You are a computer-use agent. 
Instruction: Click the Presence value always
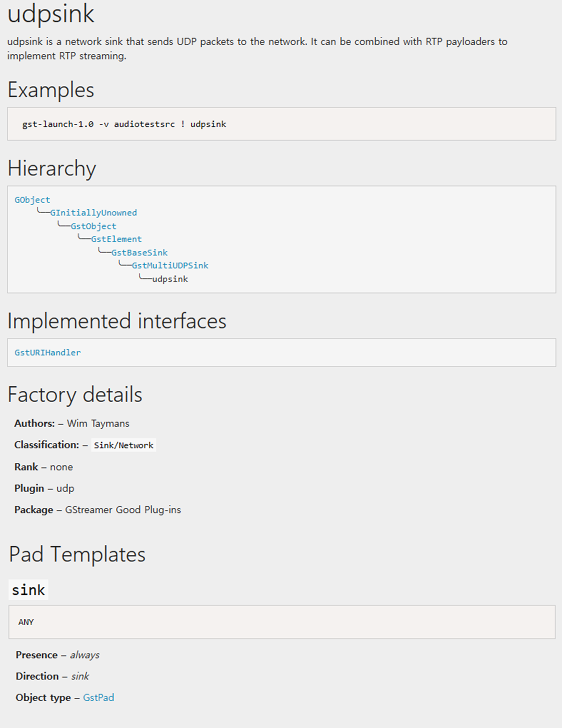point(85,655)
